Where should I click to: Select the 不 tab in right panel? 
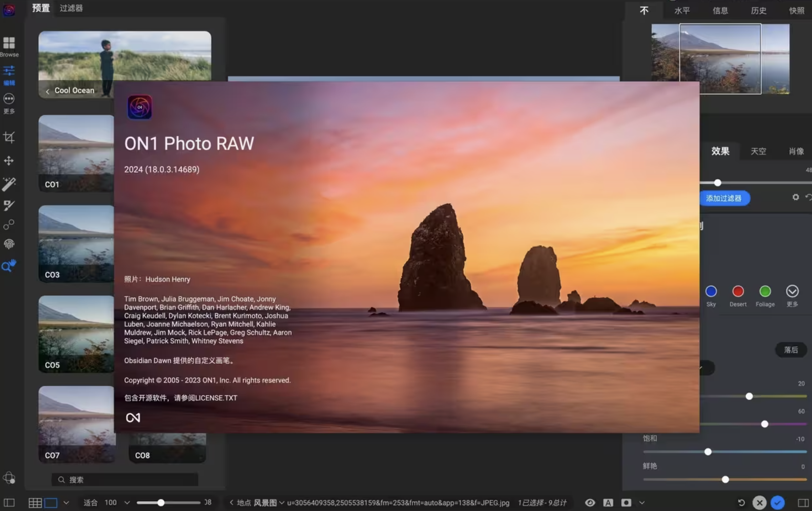(x=644, y=10)
